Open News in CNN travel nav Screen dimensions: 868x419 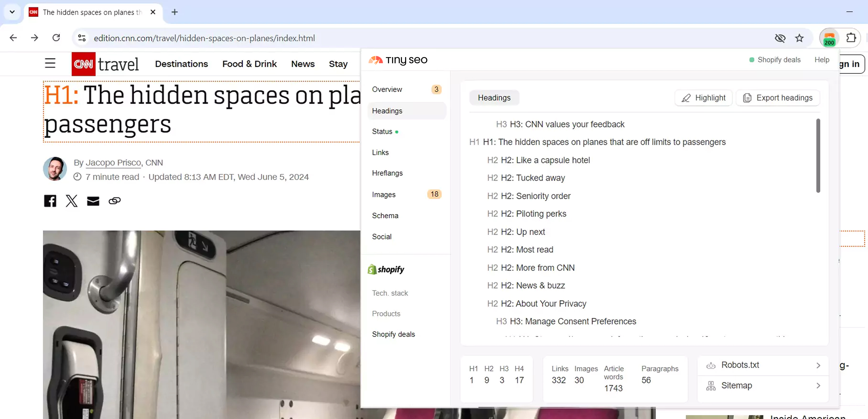click(x=303, y=64)
